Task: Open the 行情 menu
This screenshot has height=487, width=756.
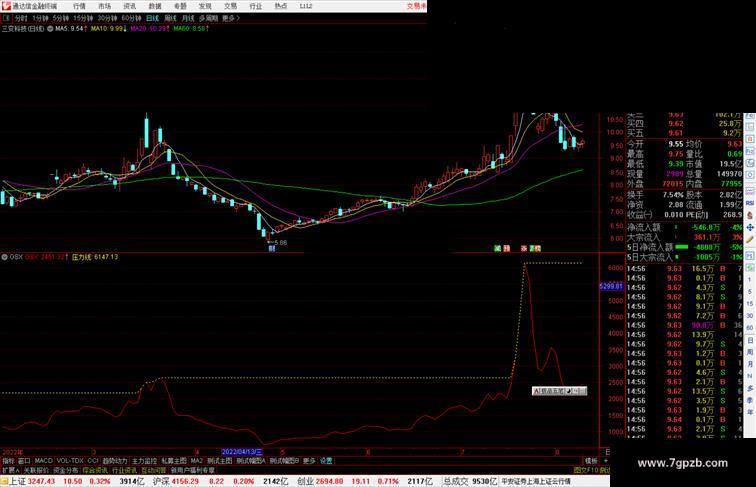Action: [79, 6]
